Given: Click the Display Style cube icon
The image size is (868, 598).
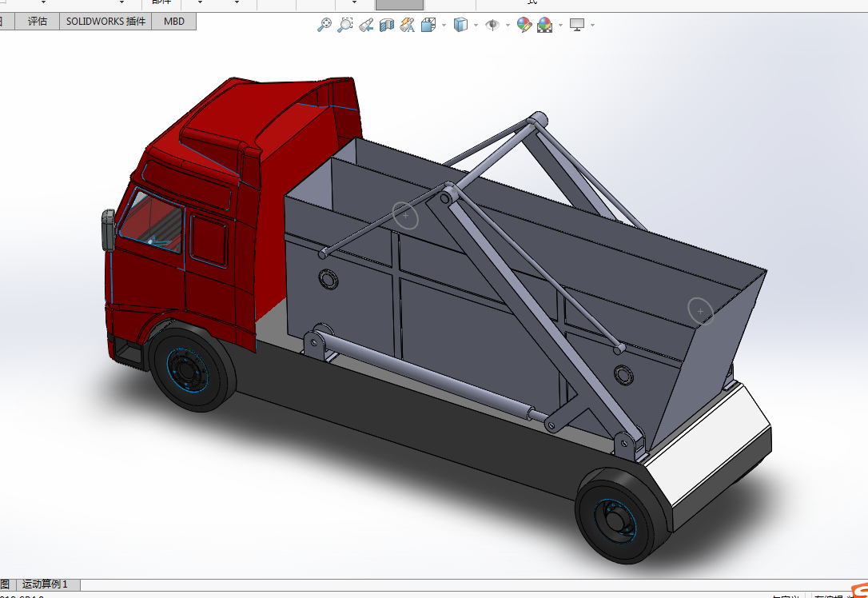Looking at the screenshot, I should (x=460, y=25).
